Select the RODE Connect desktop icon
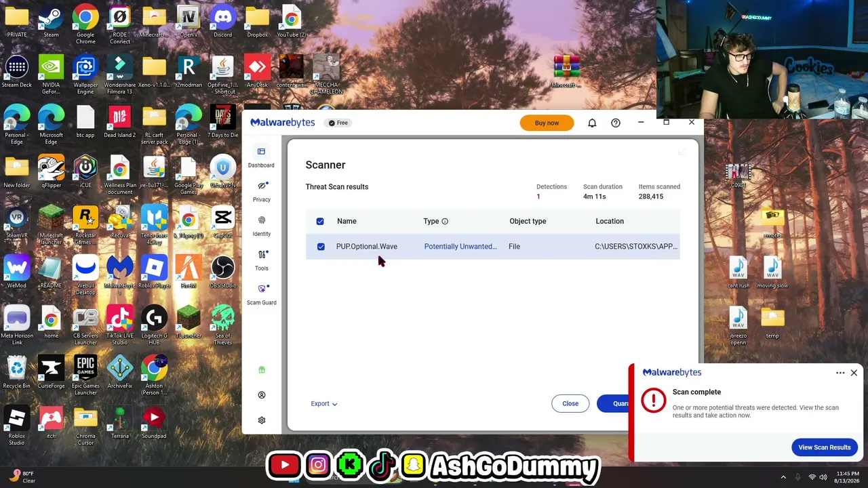This screenshot has width=868, height=488. 119,26
